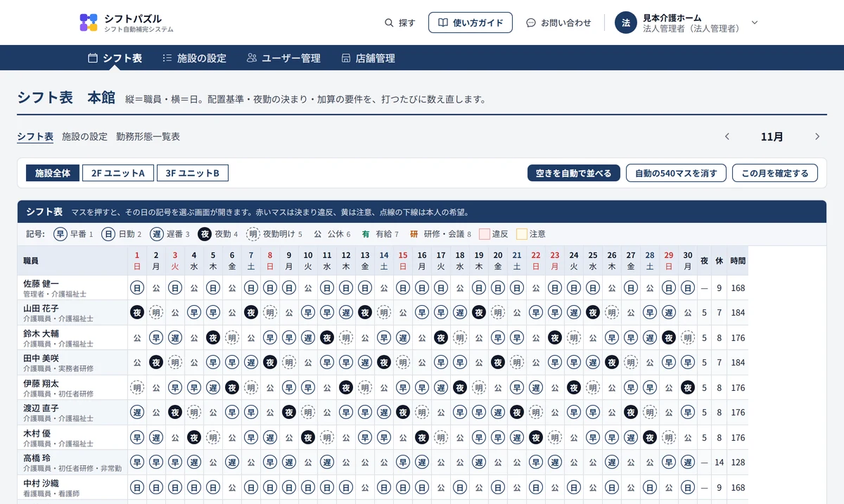Open お問い合わせ contact link
This screenshot has width=844, height=504.
click(x=559, y=22)
